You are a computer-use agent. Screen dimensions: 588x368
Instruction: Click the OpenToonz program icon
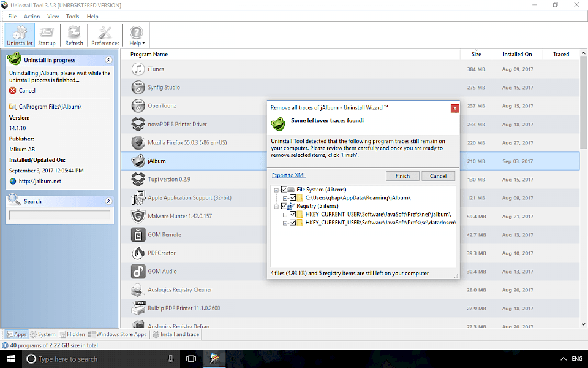tap(138, 106)
